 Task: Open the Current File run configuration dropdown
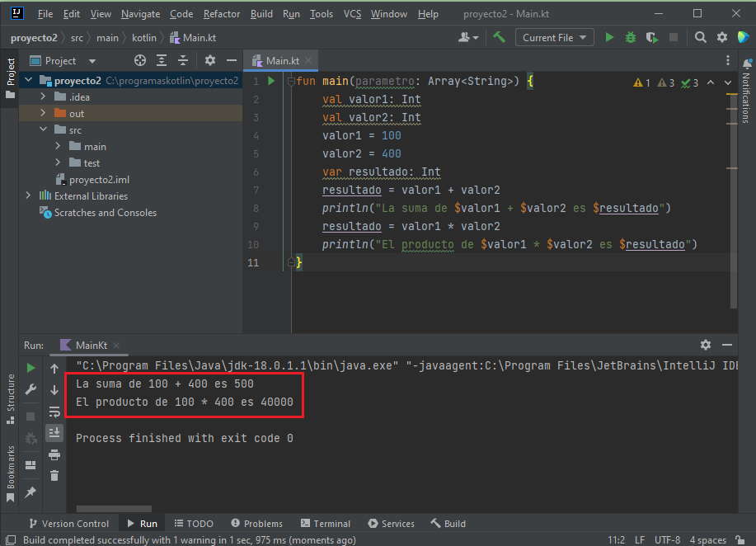[555, 38]
